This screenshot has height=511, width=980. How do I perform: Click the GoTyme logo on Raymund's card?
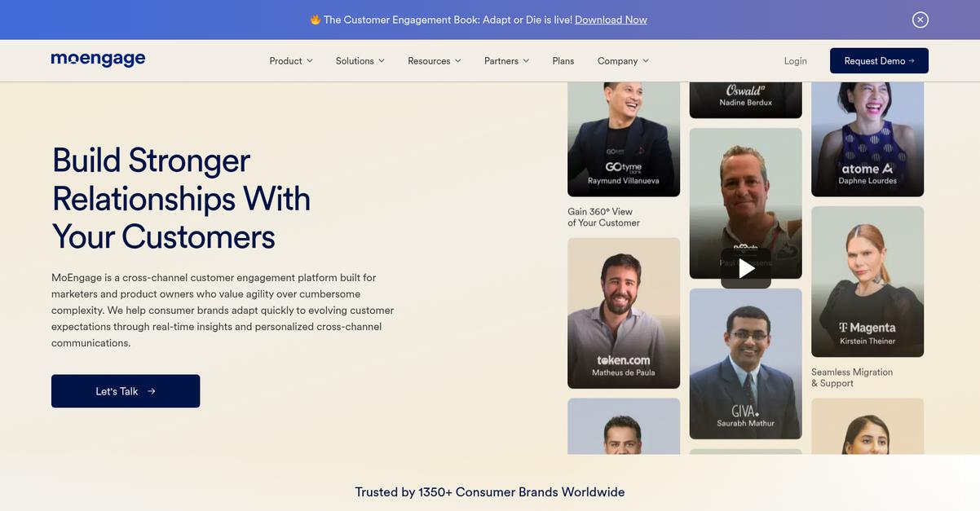(624, 166)
